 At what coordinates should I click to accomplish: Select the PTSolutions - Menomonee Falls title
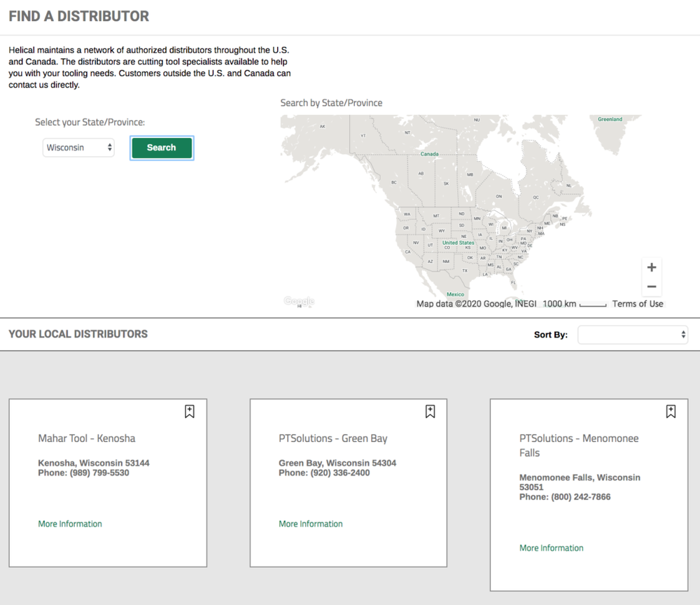pyautogui.click(x=579, y=445)
